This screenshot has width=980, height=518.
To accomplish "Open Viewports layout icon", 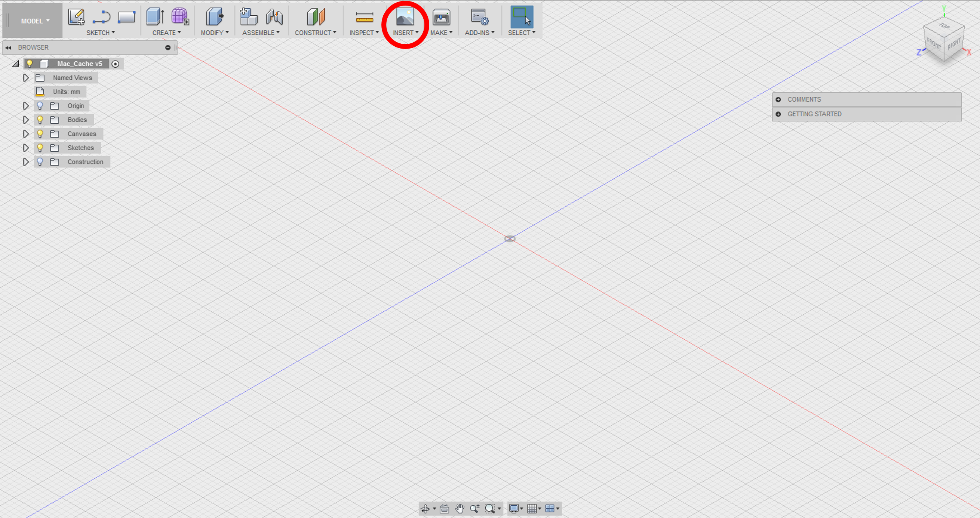I will point(550,509).
